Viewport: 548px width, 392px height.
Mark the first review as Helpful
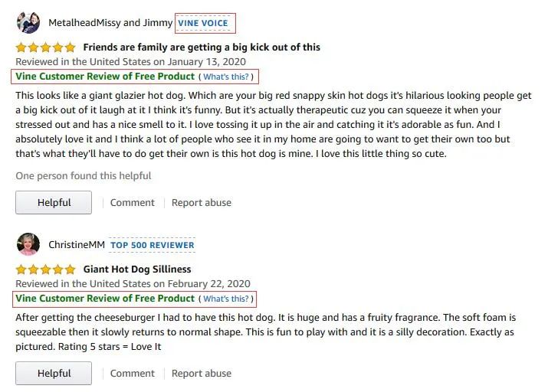54,203
